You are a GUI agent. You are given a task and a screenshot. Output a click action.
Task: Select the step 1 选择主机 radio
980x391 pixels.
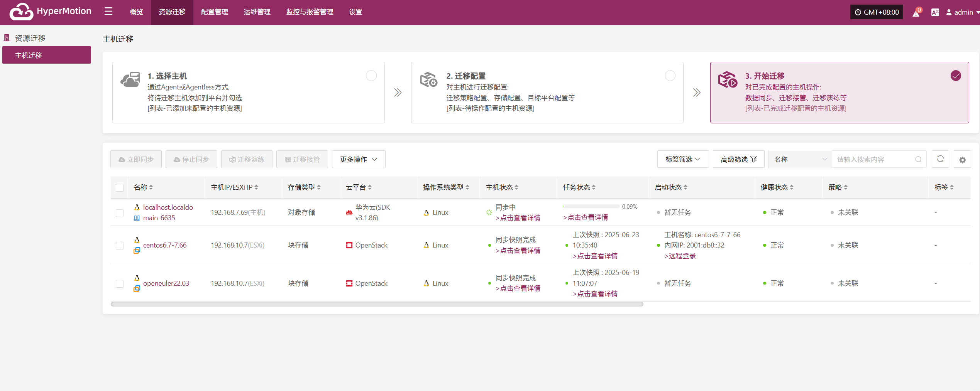point(371,76)
